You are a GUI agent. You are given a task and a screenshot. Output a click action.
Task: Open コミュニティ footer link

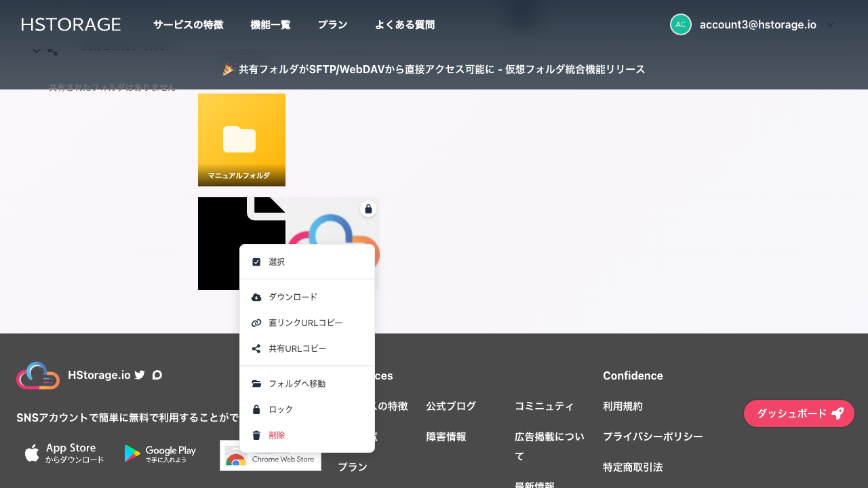(544, 406)
